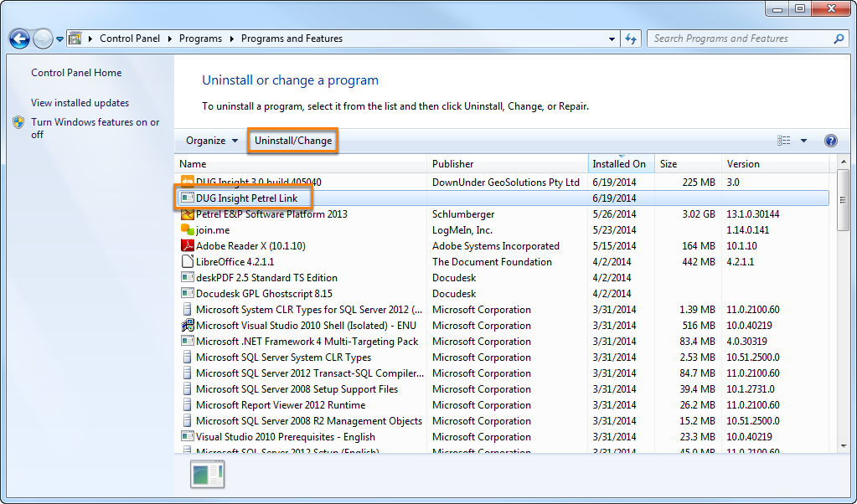857x504 pixels.
Task: Click the Microsoft Report Viewer 2012 Runtime icon
Action: click(188, 405)
